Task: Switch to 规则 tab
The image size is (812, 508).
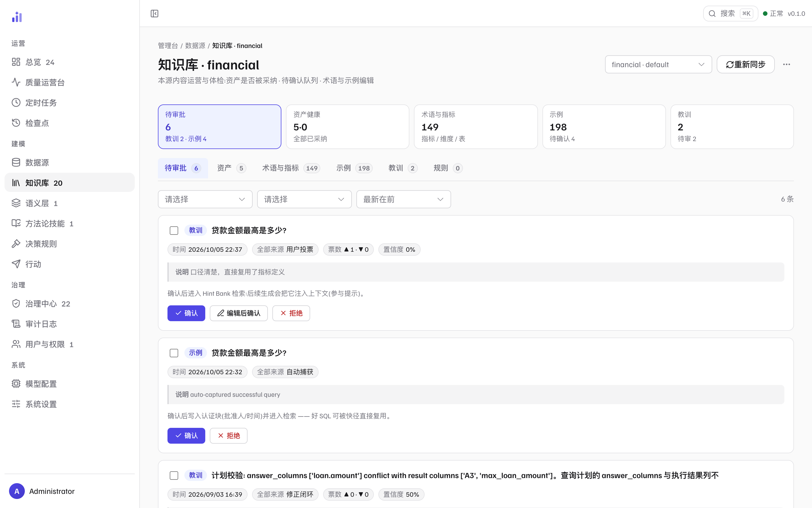Action: click(448, 168)
